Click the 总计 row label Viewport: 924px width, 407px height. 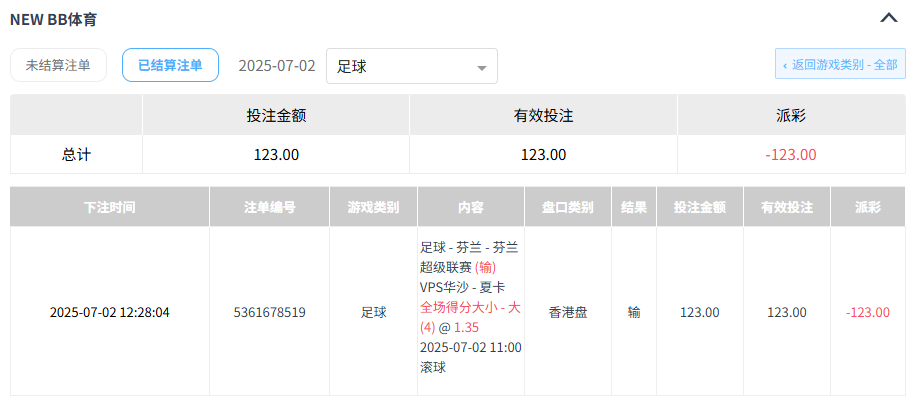click(x=76, y=155)
